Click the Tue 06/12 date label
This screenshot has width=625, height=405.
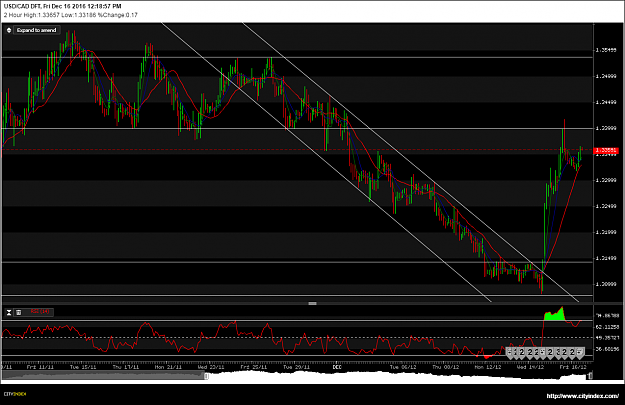(403, 367)
